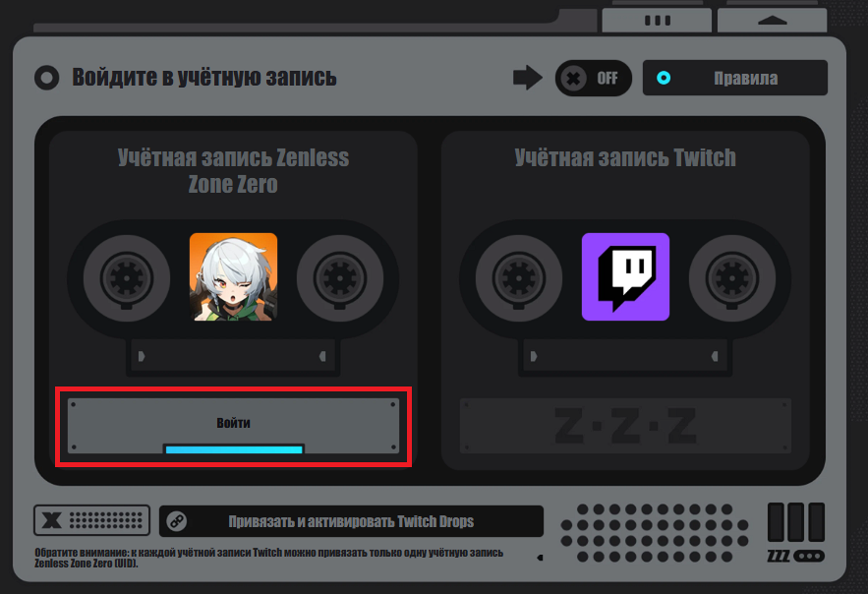The image size is (868, 594).
Task: Click title Учётная запись Zenless Zone Zero
Action: (233, 170)
